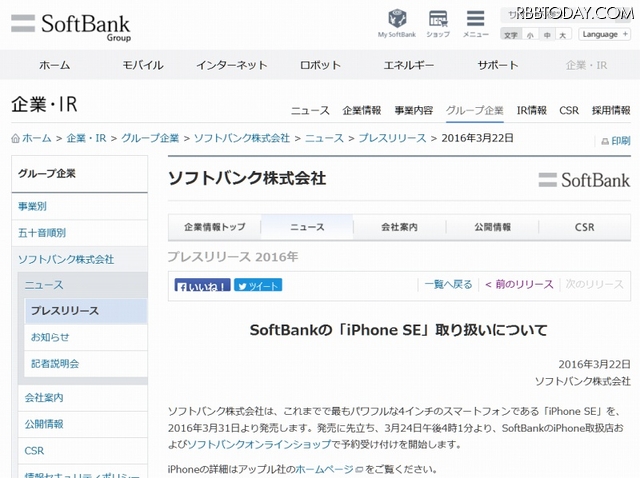Switch to the ニュース company tab
The width and height of the screenshot is (640, 478).
307,227
